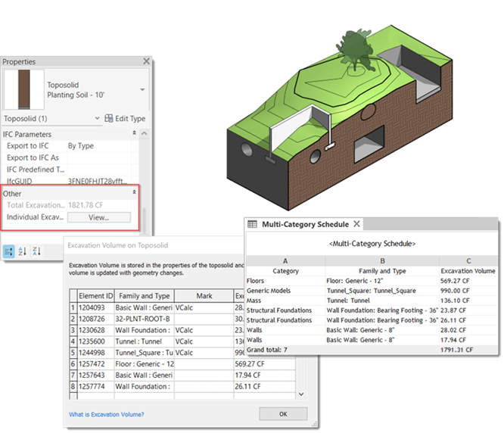Select the 569.27 CF cell in dialog
This screenshot has height=433, width=504.
point(264,364)
